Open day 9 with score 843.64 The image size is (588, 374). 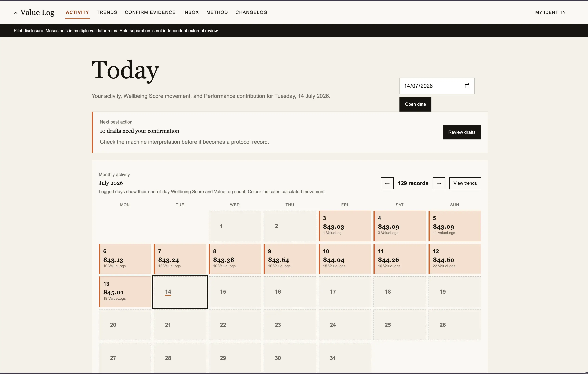(x=290, y=259)
